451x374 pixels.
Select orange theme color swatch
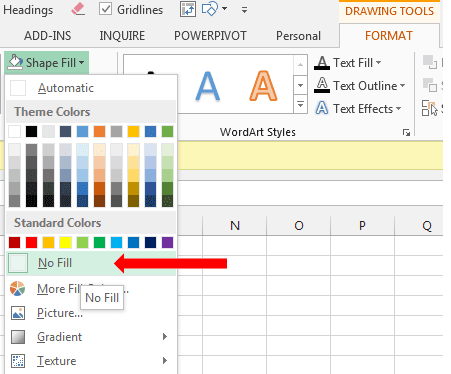pos(99,131)
